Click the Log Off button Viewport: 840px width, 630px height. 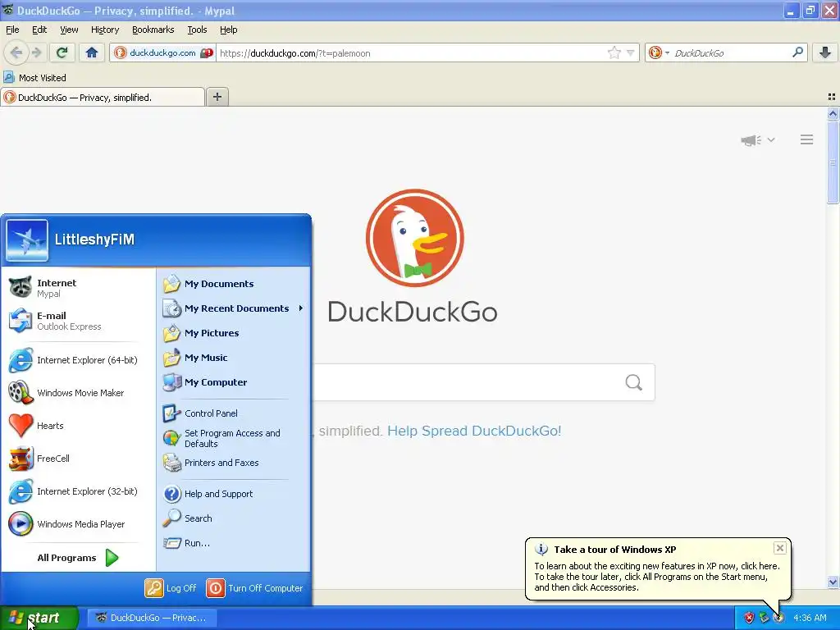pyautogui.click(x=171, y=588)
